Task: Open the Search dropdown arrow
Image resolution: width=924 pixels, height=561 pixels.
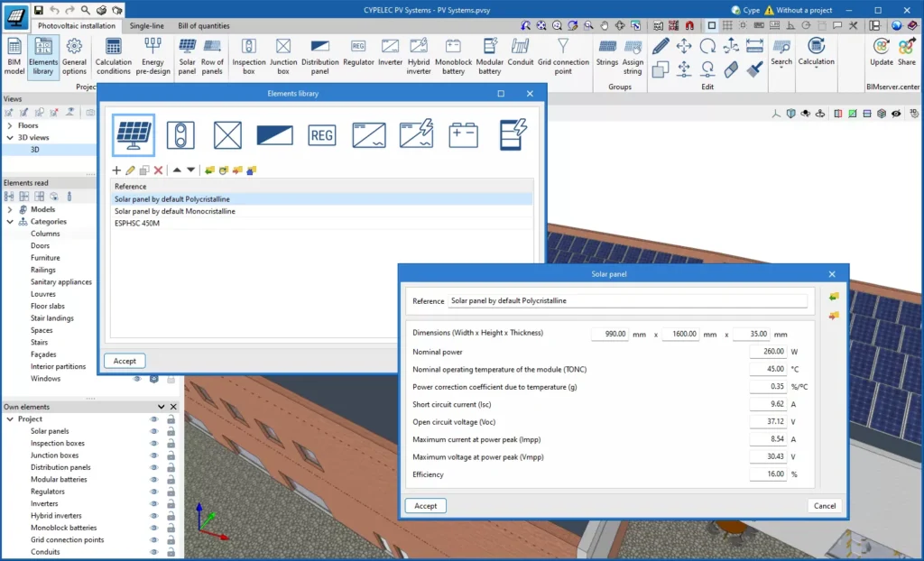Action: [x=781, y=67]
